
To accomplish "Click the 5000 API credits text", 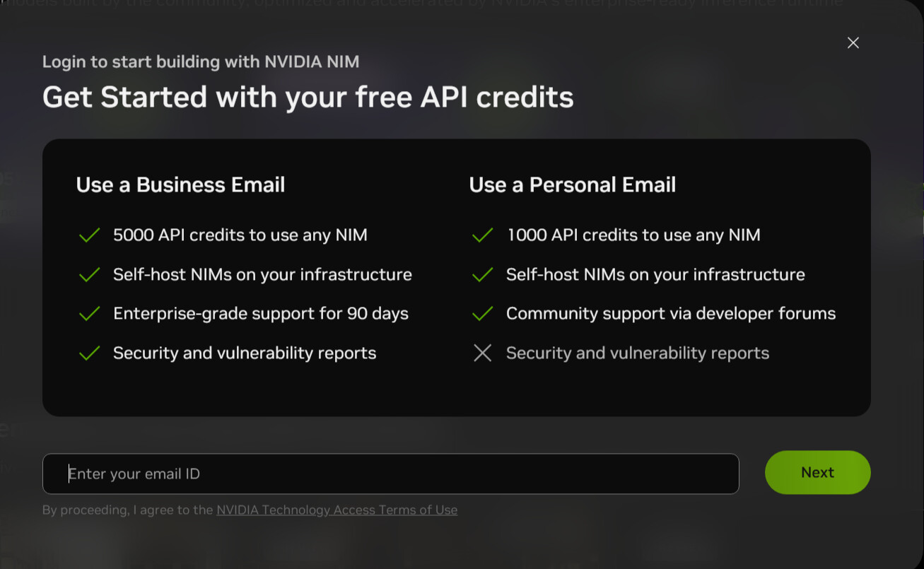I will point(240,235).
